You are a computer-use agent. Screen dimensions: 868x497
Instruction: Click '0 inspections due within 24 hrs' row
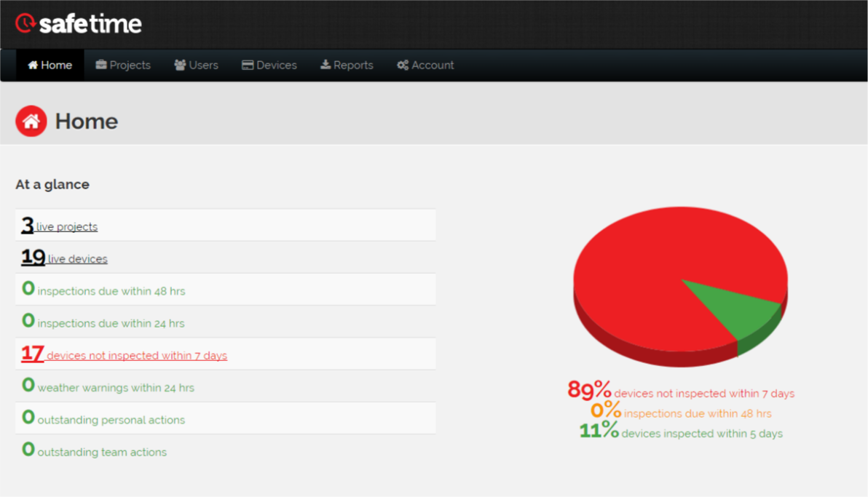click(x=226, y=322)
